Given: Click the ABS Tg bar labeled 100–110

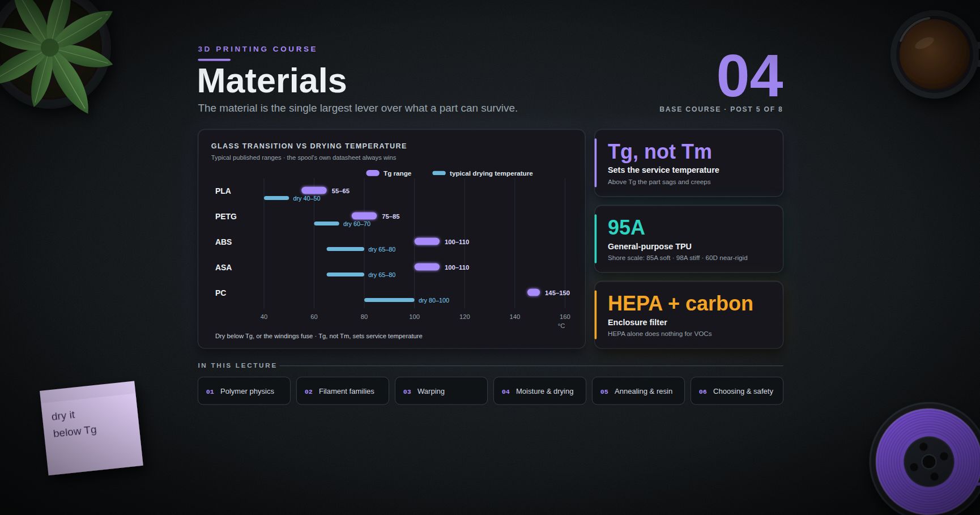Looking at the screenshot, I should (427, 241).
